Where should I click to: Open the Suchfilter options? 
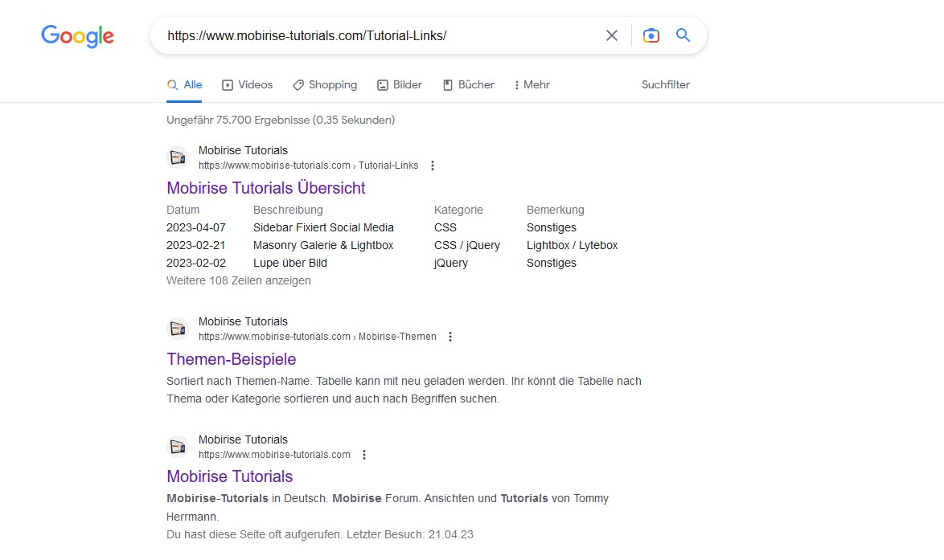click(665, 84)
